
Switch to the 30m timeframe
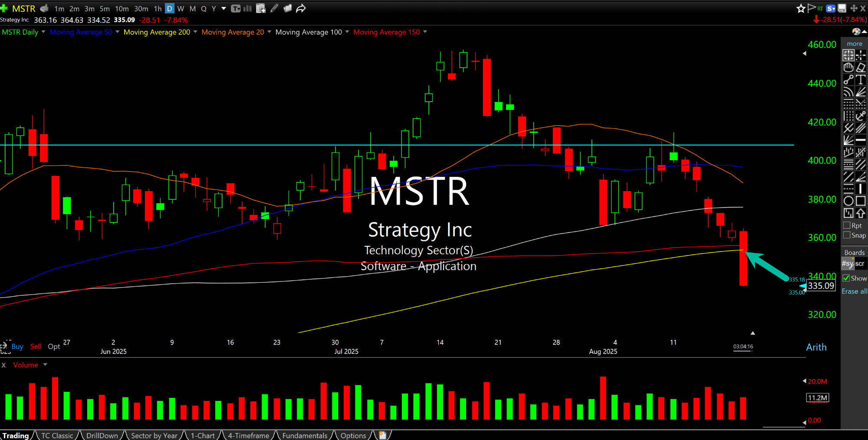(x=141, y=9)
